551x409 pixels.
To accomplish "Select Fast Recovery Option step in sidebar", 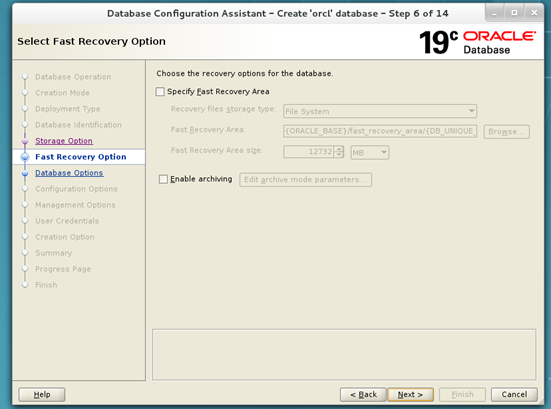I will click(81, 157).
